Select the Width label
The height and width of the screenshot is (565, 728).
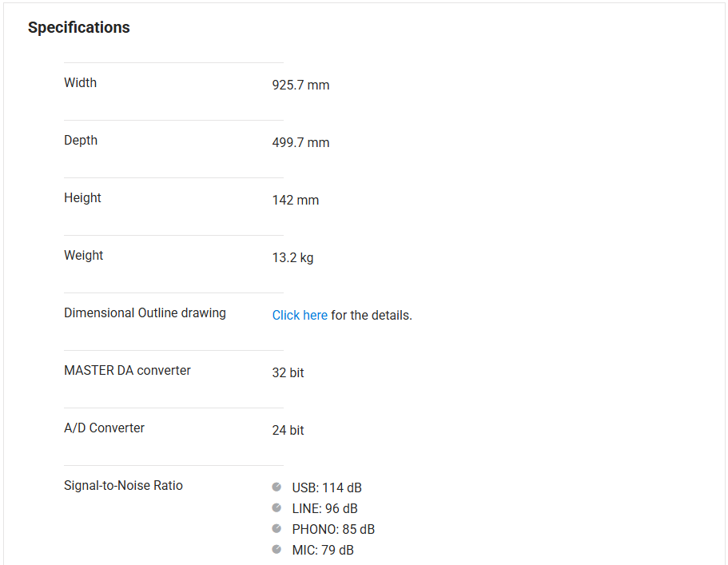coord(80,82)
